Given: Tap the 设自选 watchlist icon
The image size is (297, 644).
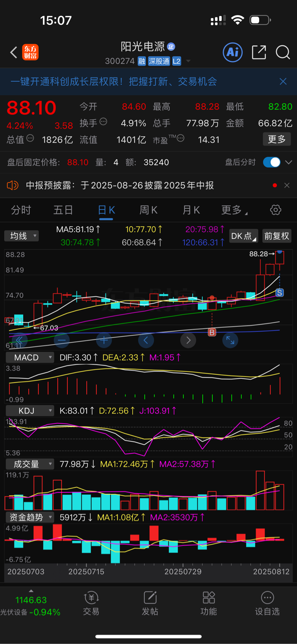Looking at the screenshot, I should [x=267, y=603].
